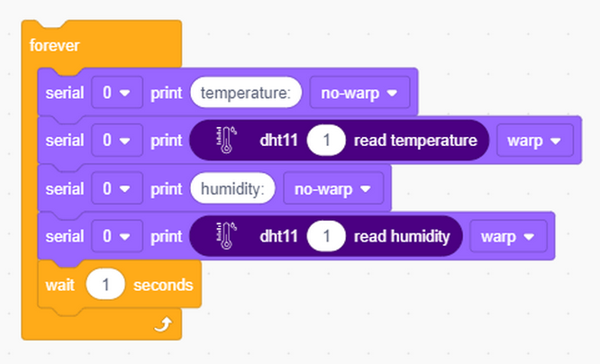Open warp dropdown on read humidity row
Image resolution: width=600 pixels, height=364 pixels.
tap(508, 236)
